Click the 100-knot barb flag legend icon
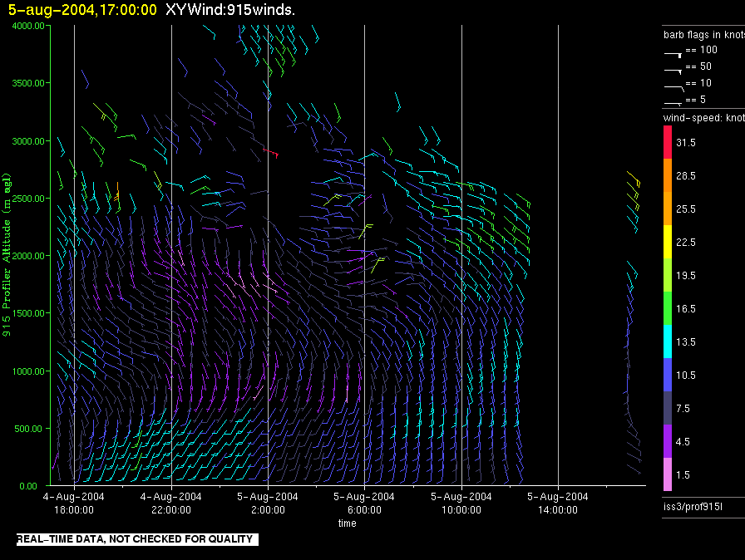The width and height of the screenshot is (745, 560). coord(673,55)
